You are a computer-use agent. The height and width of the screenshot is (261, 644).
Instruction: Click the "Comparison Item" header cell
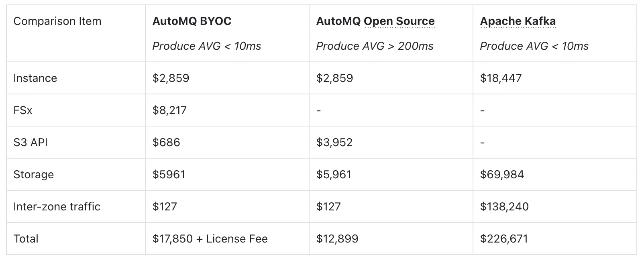coord(57,21)
